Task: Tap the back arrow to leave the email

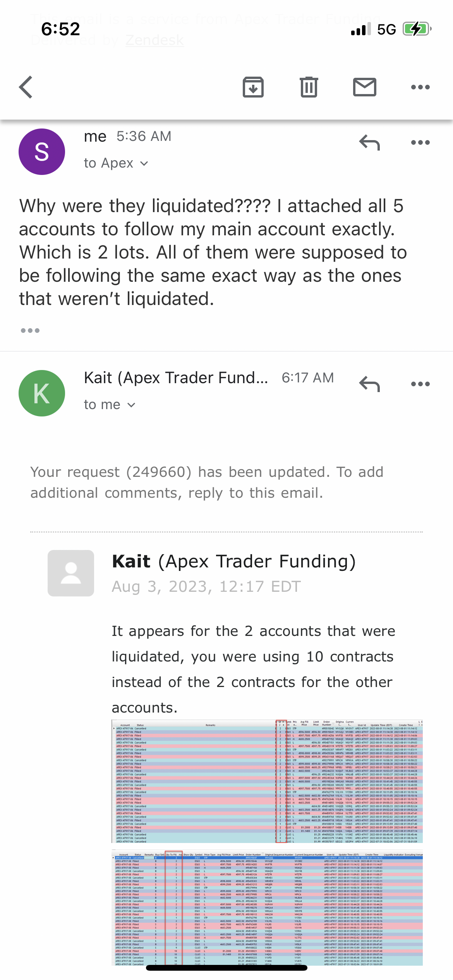Action: [26, 87]
